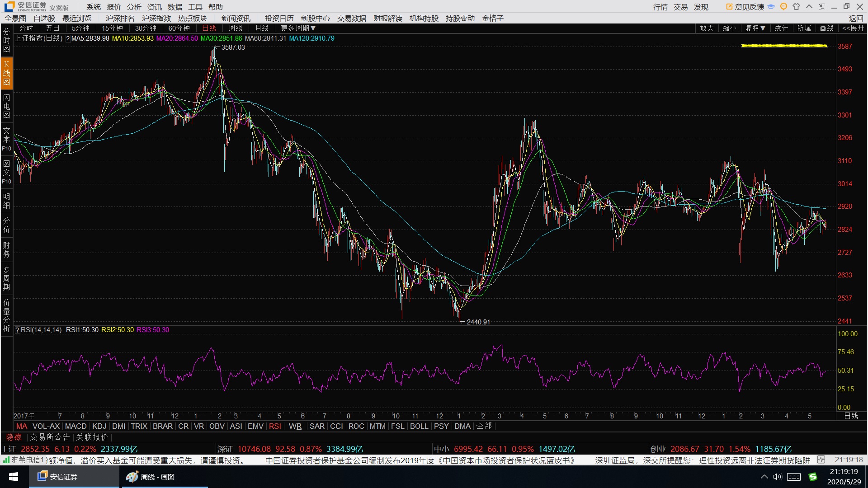Click the signal bars icon beside 东莞电信1
The width and height of the screenshot is (868, 488).
(x=6, y=460)
